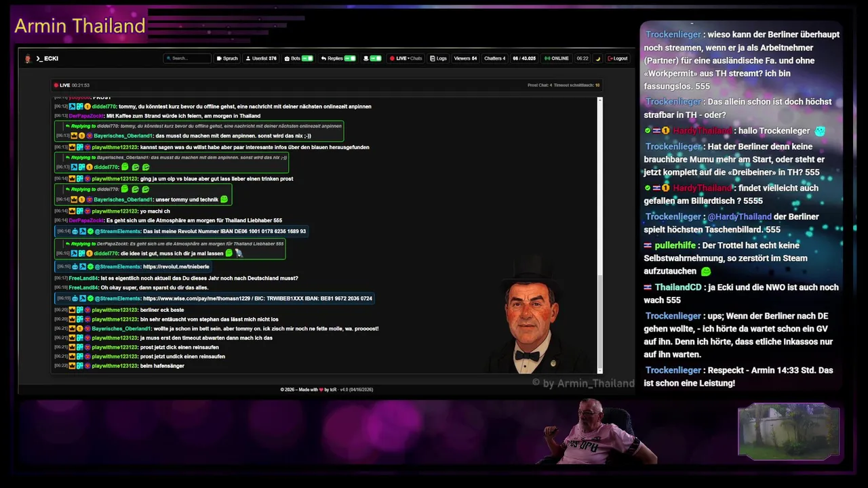
Task: Click the red LIVE timer 00:21:53
Action: tap(72, 85)
